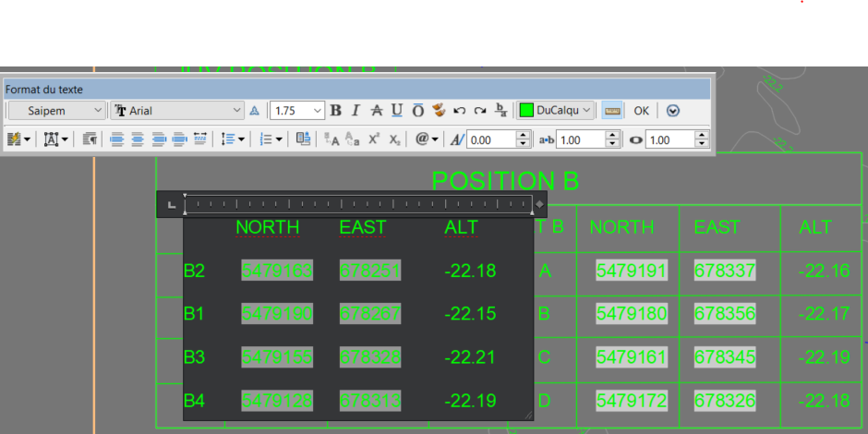Viewport: 868px width, 434px height.
Task: Toggle underline text formatting
Action: (x=397, y=111)
